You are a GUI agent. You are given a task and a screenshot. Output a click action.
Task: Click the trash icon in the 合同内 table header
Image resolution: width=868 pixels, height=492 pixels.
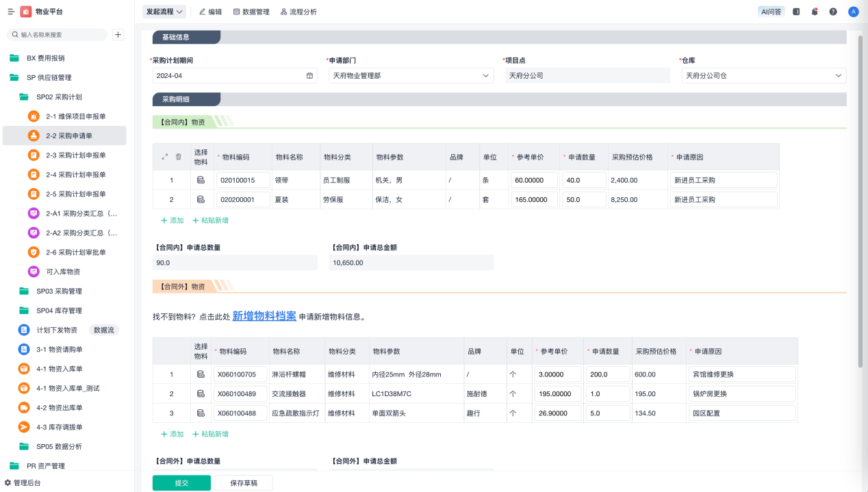[179, 157]
